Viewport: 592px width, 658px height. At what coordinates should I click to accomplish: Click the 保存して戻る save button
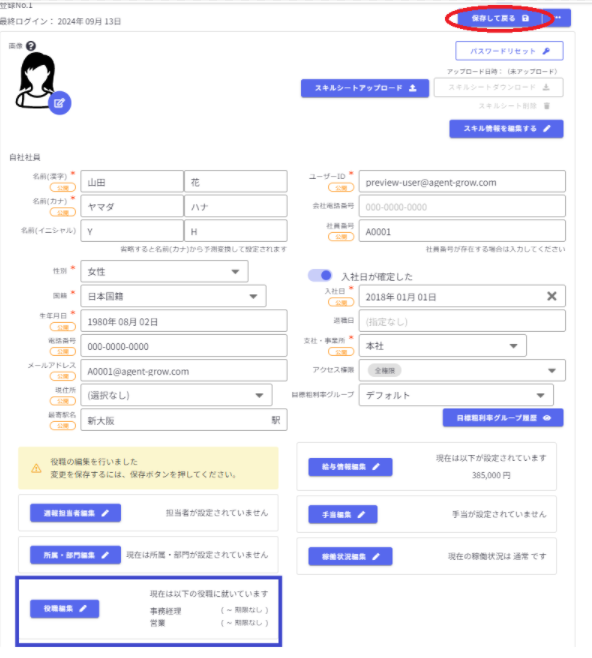coord(499,18)
